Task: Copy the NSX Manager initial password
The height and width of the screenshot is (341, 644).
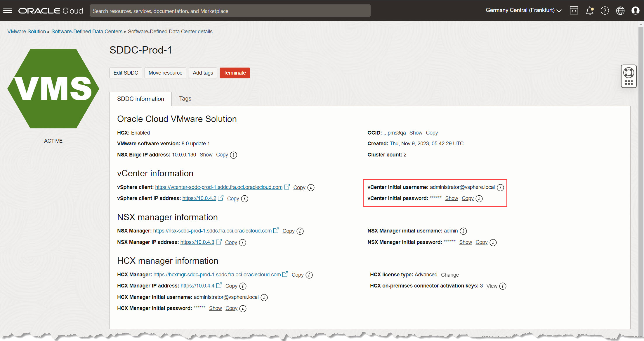Action: coord(481,242)
